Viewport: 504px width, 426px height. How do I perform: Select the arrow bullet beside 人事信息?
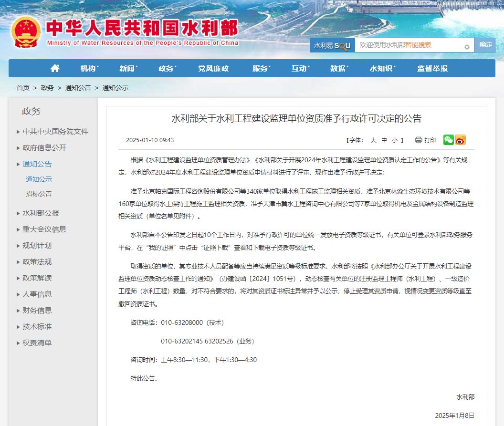tap(18, 294)
